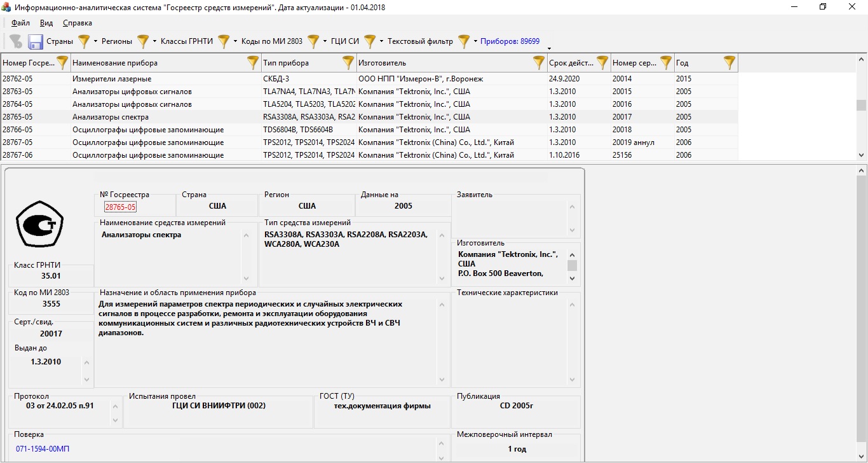Filter the Изготовитель column via funnel
Screen dimensions: 868x463
(x=539, y=62)
